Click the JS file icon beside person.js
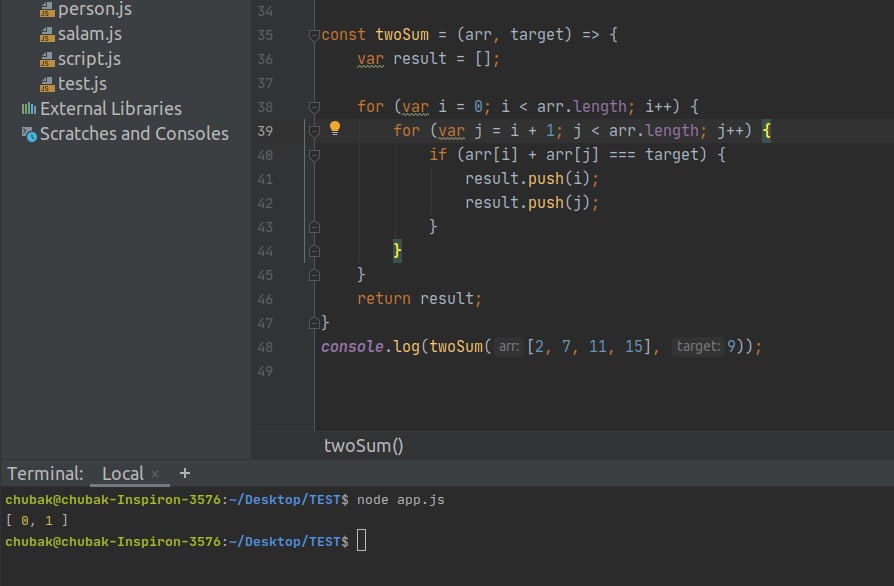 click(47, 10)
